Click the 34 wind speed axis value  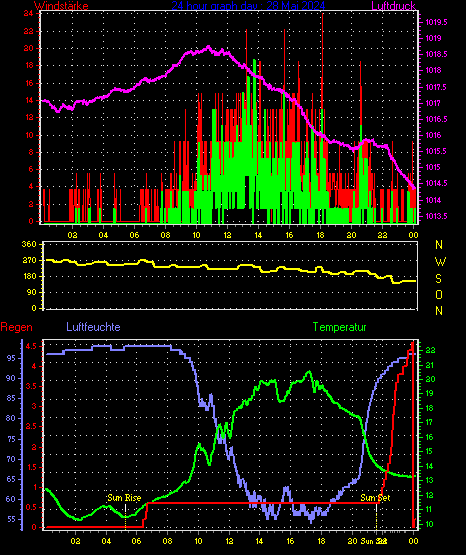pos(29,14)
